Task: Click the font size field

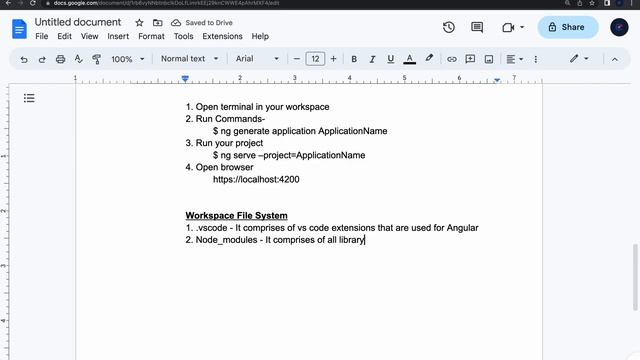Action: point(315,59)
